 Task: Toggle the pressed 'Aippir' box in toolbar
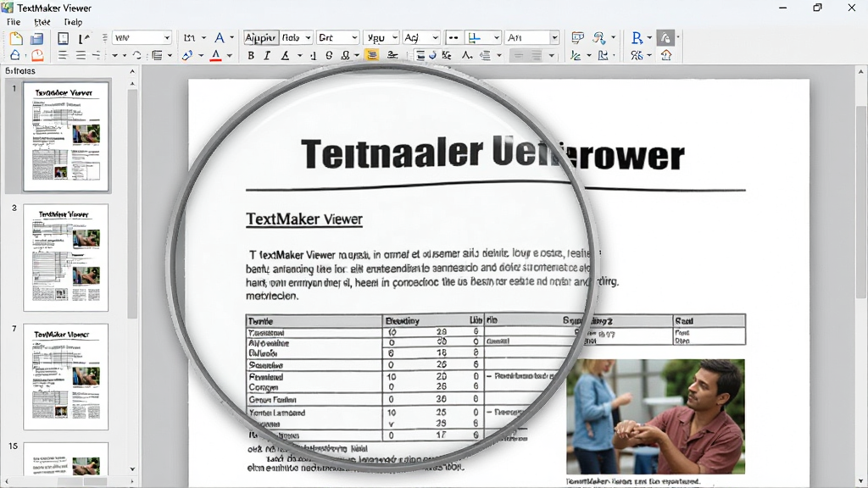pos(260,37)
